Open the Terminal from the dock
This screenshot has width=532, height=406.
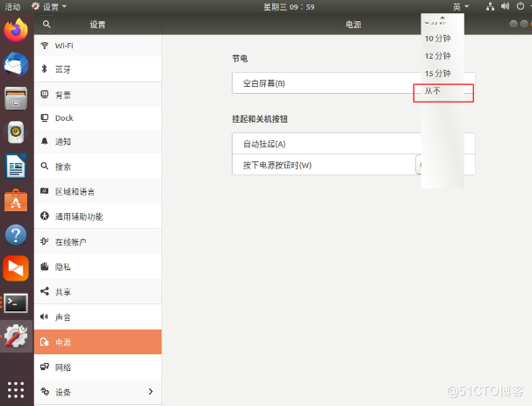(x=16, y=303)
